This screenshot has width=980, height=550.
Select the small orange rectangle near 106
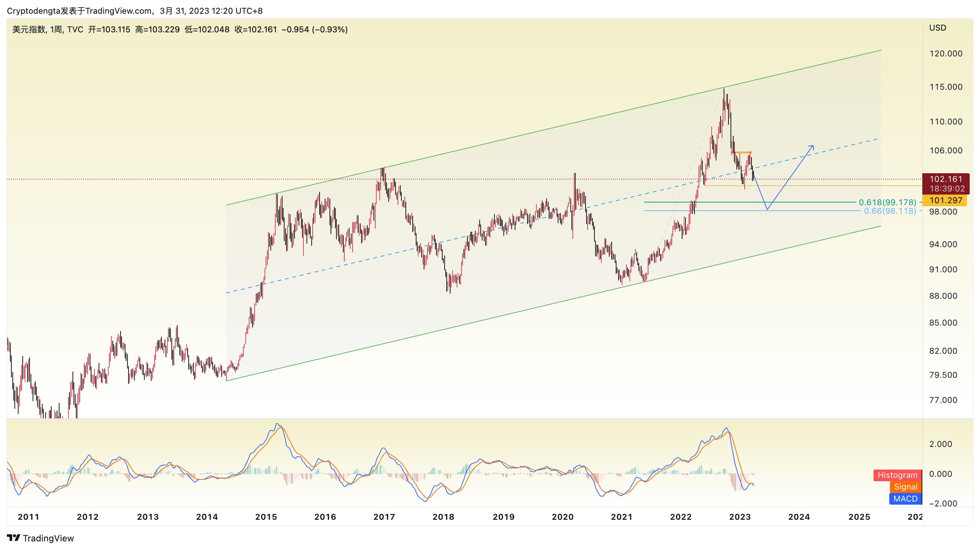pos(741,153)
